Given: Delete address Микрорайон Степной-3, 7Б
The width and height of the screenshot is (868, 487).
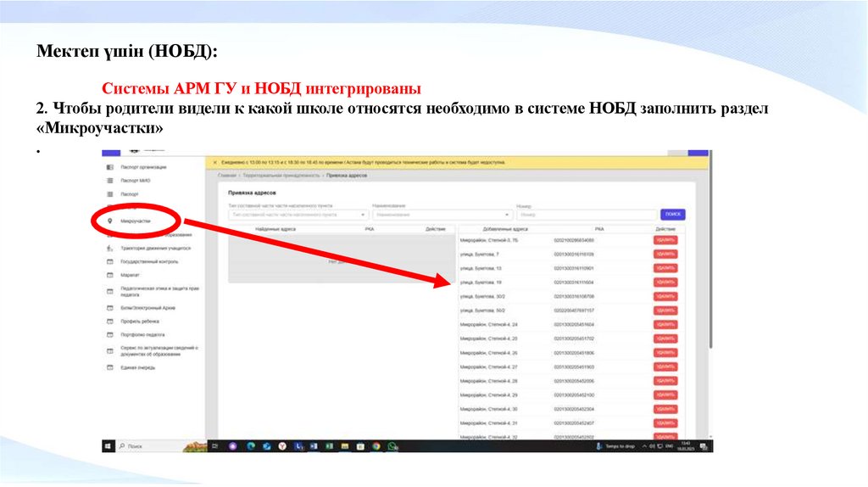Looking at the screenshot, I should coord(665,240).
